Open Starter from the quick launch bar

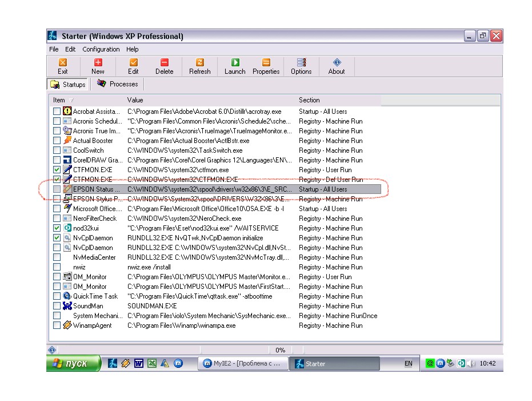[113, 363]
